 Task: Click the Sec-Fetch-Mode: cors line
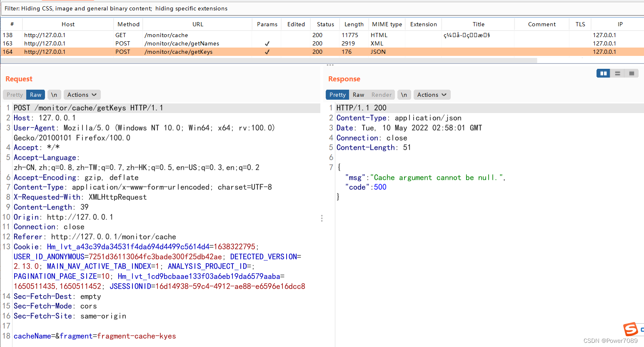tap(55, 306)
